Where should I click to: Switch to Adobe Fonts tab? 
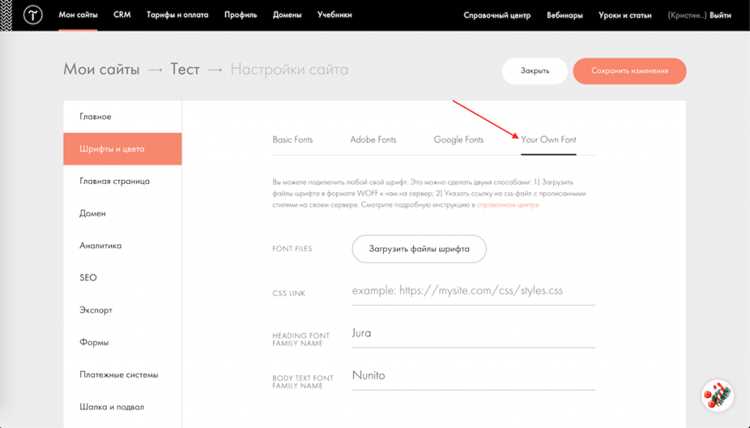point(373,140)
